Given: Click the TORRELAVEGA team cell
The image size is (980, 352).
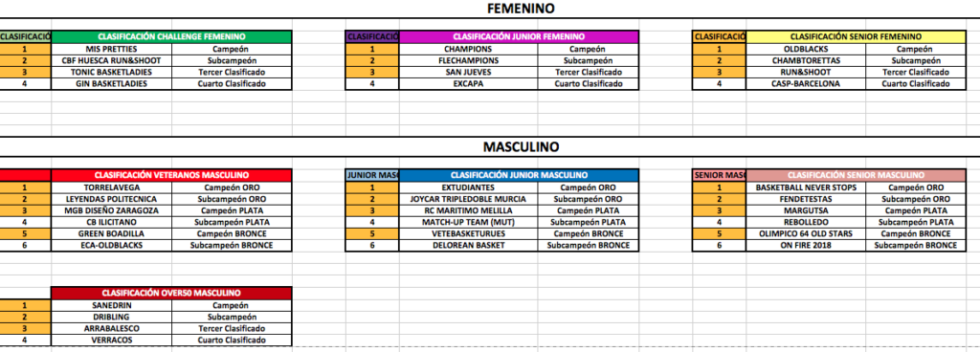Looking at the screenshot, I should coord(111,187).
